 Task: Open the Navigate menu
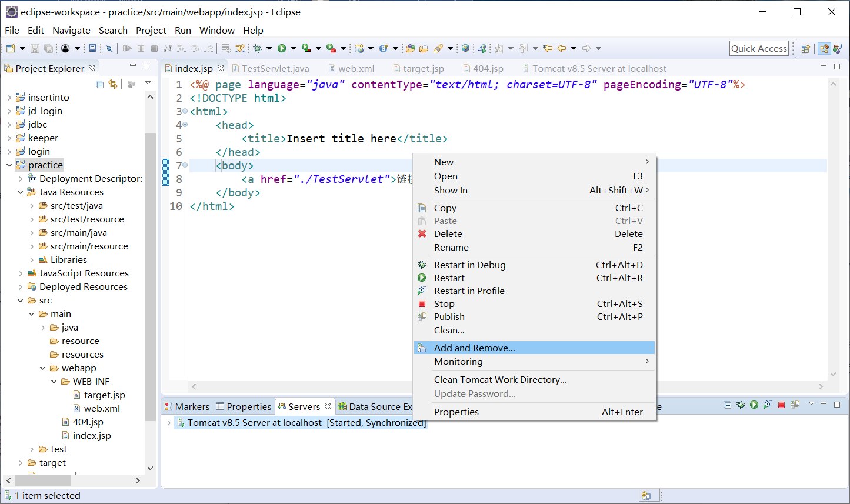click(71, 30)
